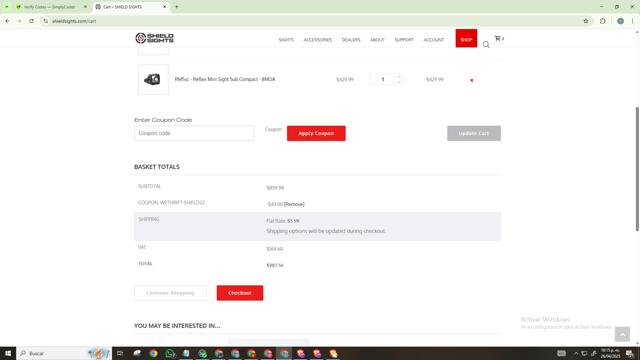640x360 pixels.
Task: Open the ACCESSORIES menu
Action: click(318, 40)
